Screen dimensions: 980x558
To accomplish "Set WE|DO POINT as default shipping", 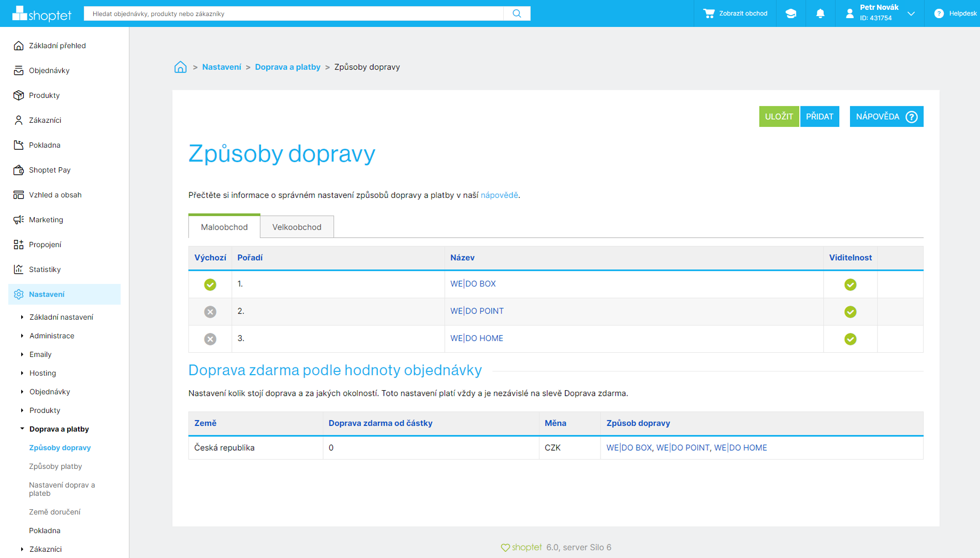I will pos(210,312).
